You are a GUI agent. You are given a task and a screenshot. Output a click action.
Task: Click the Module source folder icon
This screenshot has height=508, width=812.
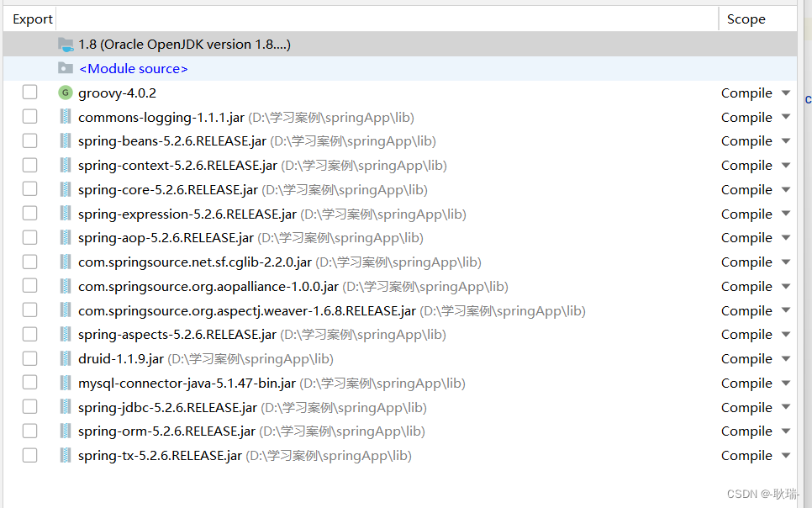66,68
